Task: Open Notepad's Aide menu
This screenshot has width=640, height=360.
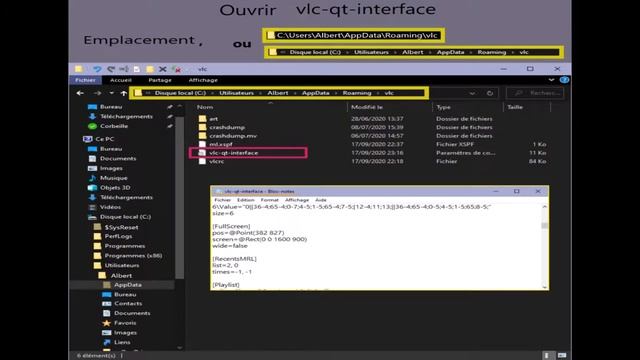Action: click(321, 200)
